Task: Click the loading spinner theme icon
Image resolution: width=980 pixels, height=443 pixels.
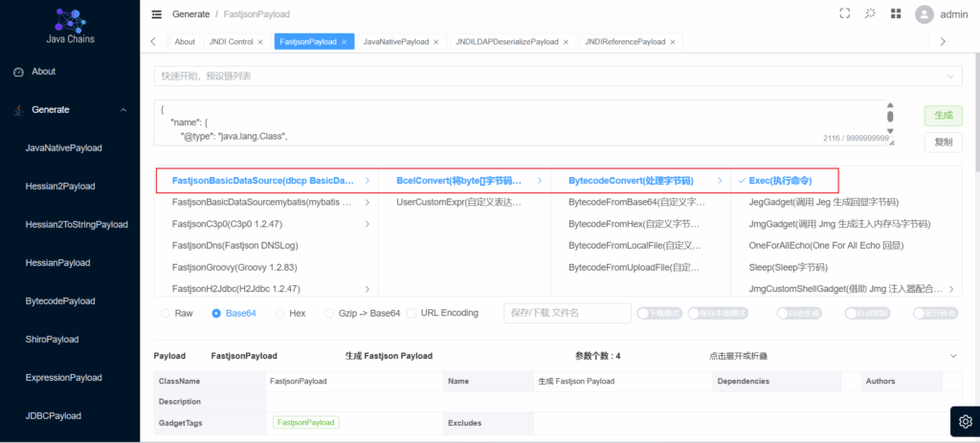Action: [x=870, y=14]
